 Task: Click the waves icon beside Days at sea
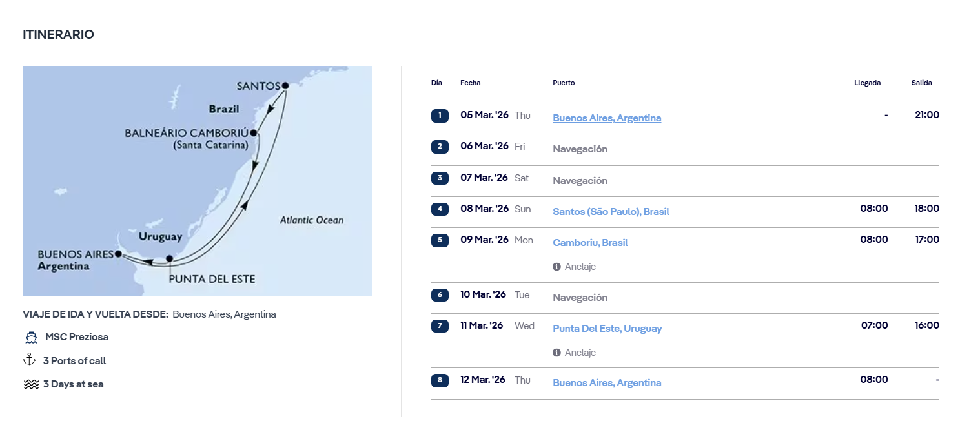(31, 384)
